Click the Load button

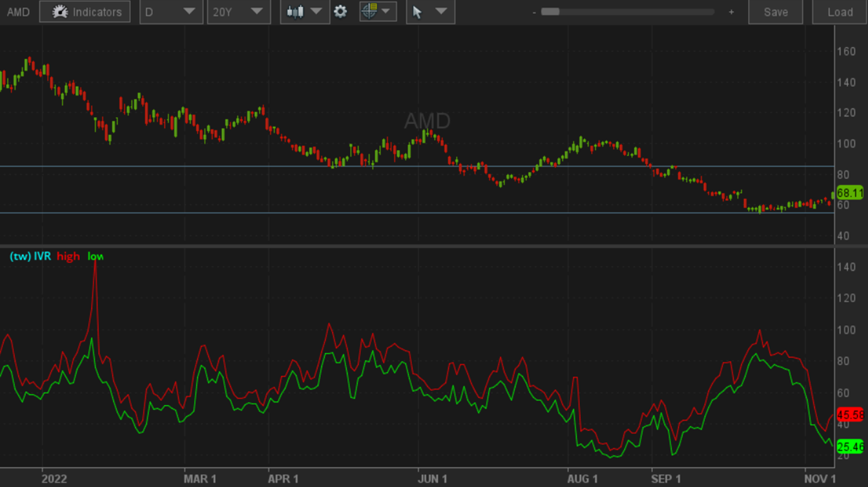(840, 12)
